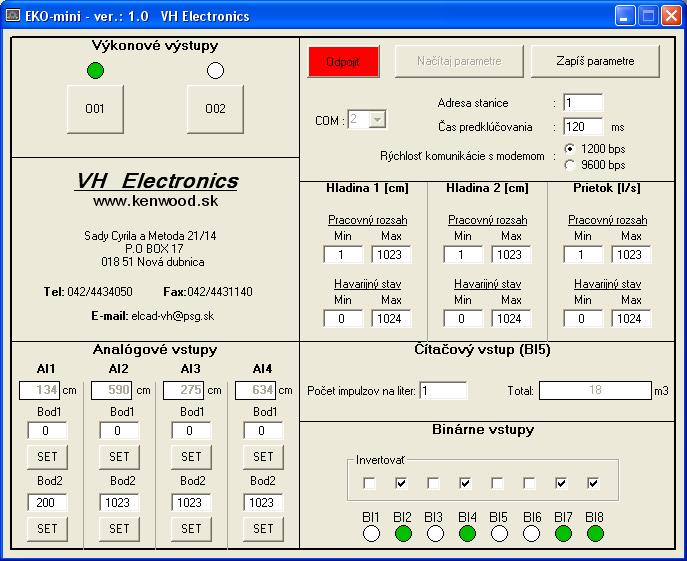This screenshot has height=561, width=687.
Task: Click AI1 Bod2 field showing 200
Action: 47,503
